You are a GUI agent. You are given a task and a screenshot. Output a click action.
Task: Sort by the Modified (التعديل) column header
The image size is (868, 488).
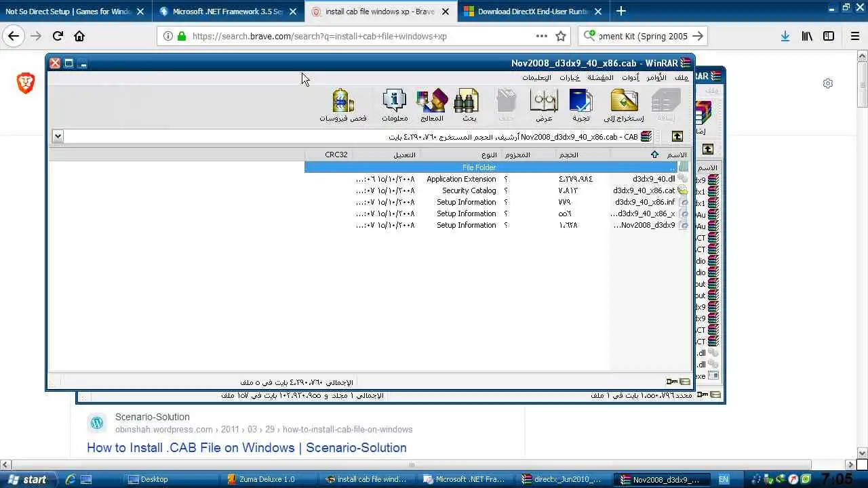coord(387,155)
